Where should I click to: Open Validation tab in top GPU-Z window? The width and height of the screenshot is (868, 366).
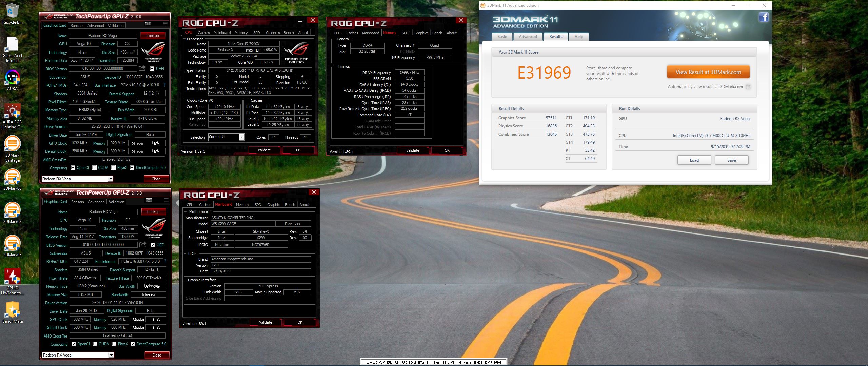(116, 26)
